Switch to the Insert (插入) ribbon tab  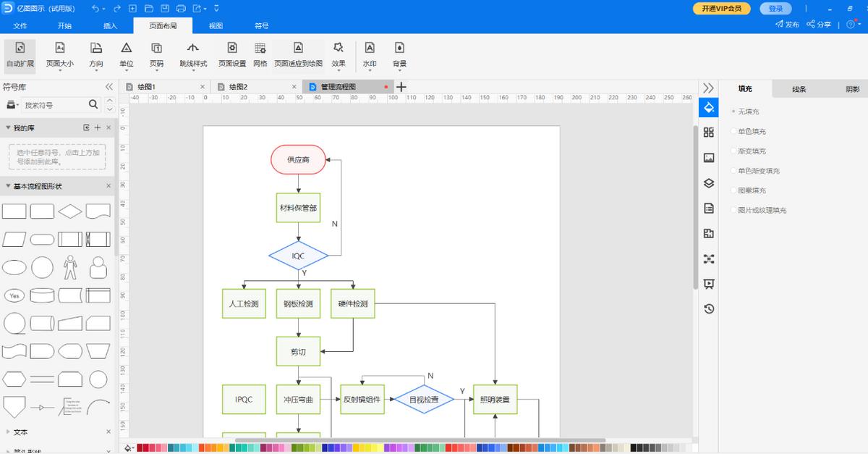coord(110,25)
